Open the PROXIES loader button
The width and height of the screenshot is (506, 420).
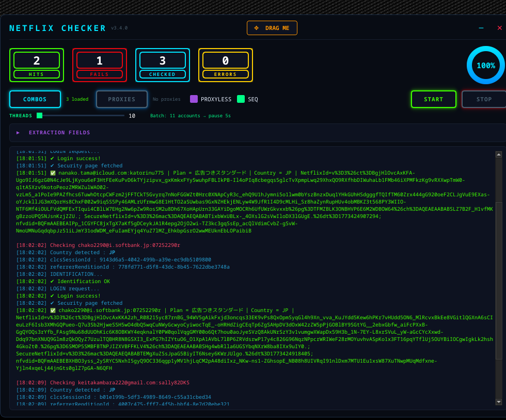pyautogui.click(x=122, y=99)
